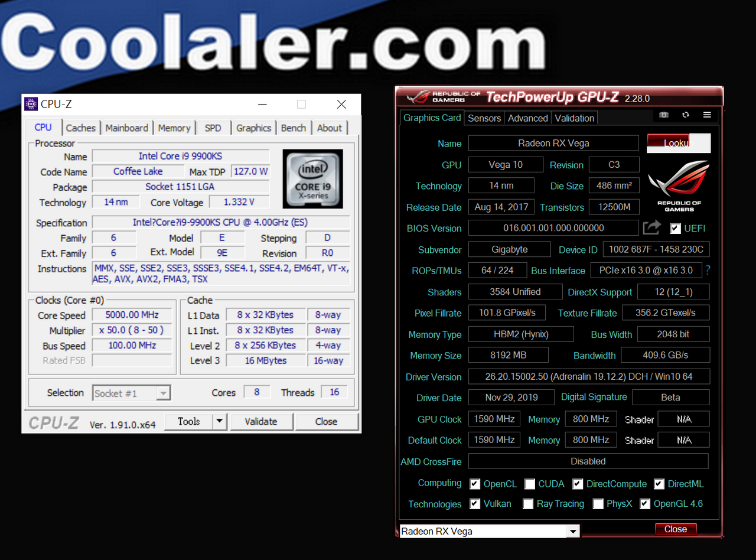Image resolution: width=756 pixels, height=560 pixels.
Task: Click the AMD CrossFire Disabled field
Action: point(588,461)
